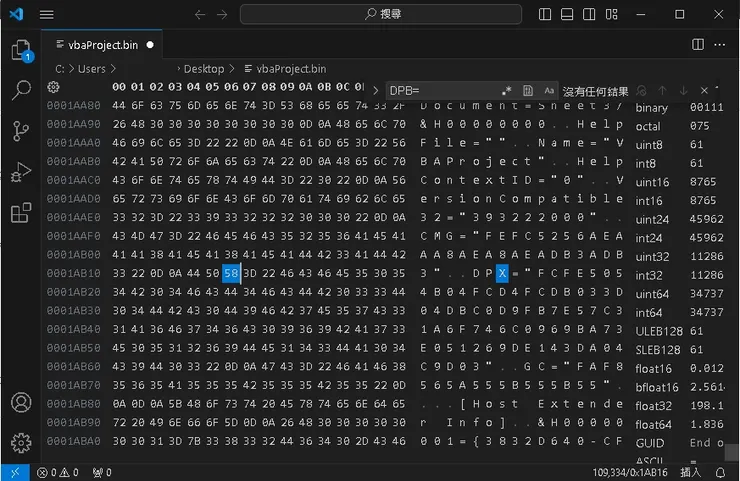740x481 pixels.
Task: Click the Users breadcrumb segment
Action: [x=92, y=69]
